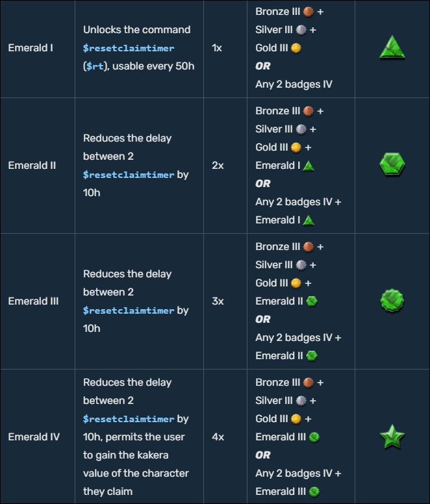Click Bronze III icon in Emerald III row
430x504 pixels.
[x=309, y=247]
